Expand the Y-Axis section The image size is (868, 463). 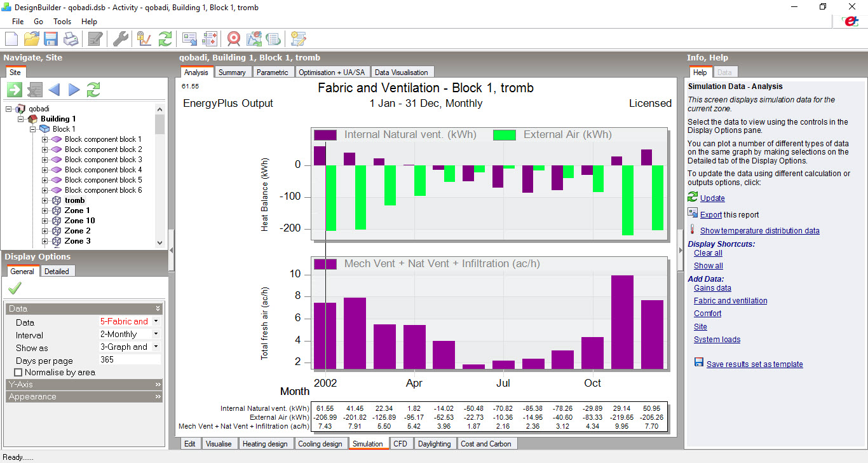click(x=85, y=384)
